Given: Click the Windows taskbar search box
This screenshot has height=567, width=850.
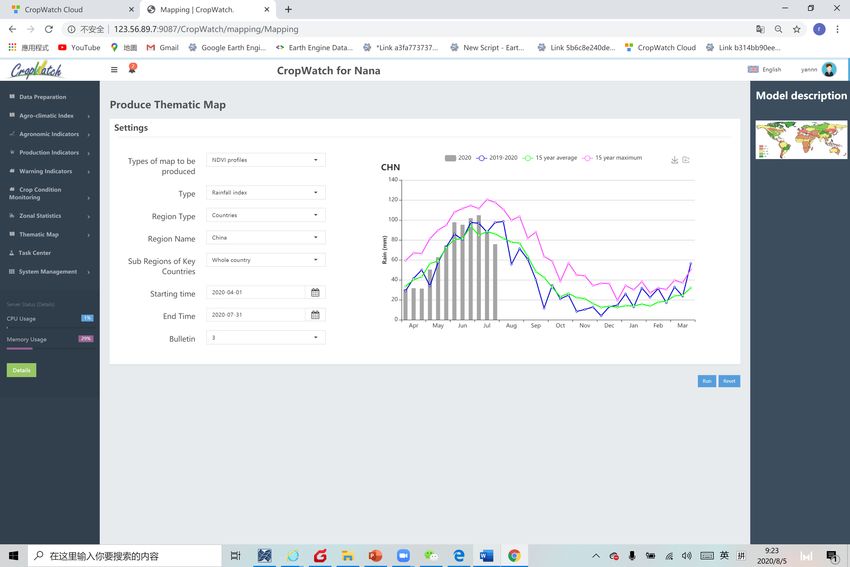Looking at the screenshot, I should (x=125, y=556).
